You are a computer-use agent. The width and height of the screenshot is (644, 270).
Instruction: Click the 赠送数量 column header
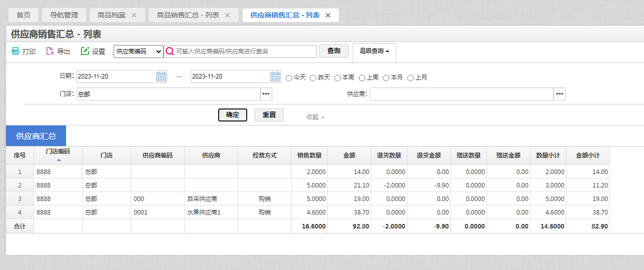(x=469, y=155)
